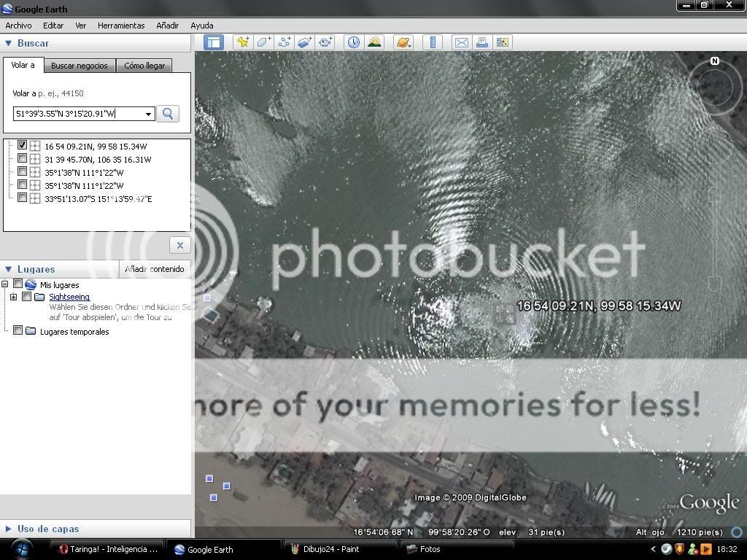Open the Volar a search history dropdown
The height and width of the screenshot is (560, 747).
[148, 114]
